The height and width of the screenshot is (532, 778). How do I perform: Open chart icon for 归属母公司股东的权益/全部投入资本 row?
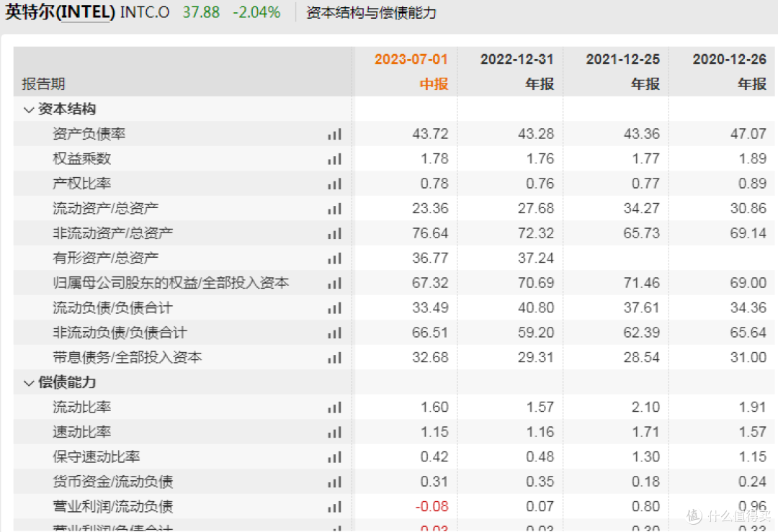click(334, 283)
